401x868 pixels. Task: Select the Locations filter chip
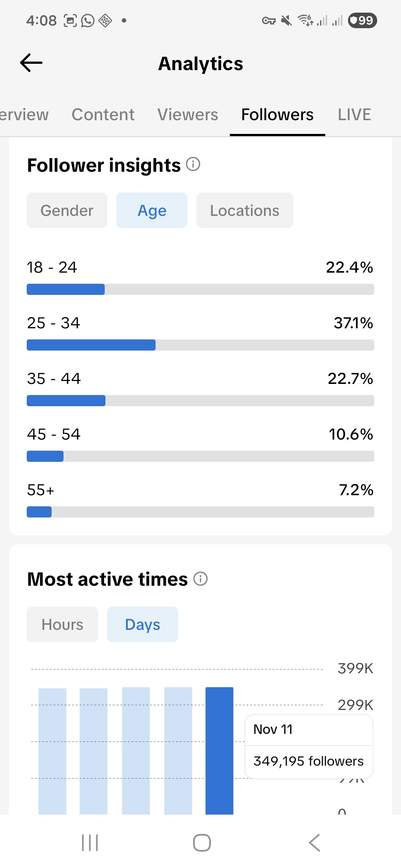(245, 210)
